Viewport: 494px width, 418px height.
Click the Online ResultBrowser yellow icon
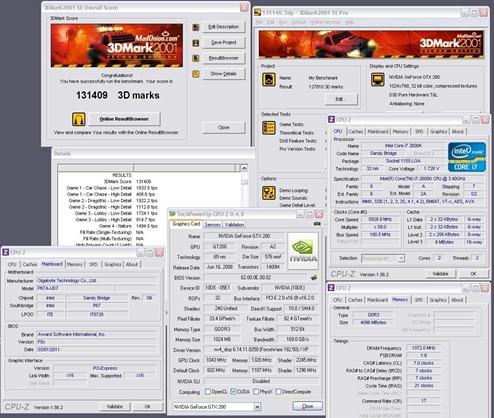click(79, 119)
